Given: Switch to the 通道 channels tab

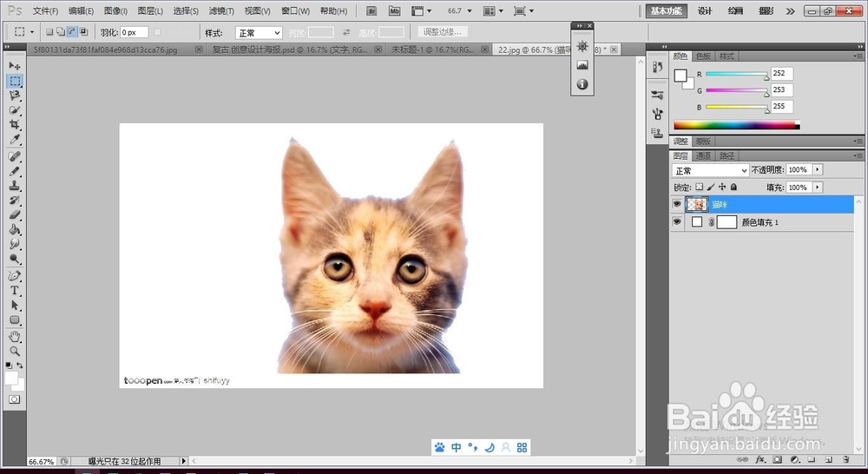Looking at the screenshot, I should click(x=703, y=156).
